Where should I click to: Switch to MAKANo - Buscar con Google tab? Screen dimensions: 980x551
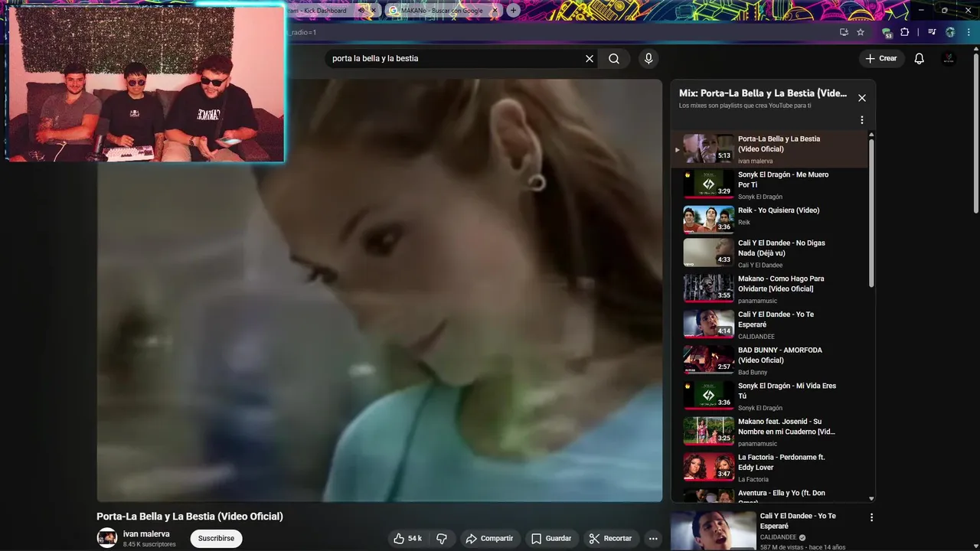coord(442,11)
